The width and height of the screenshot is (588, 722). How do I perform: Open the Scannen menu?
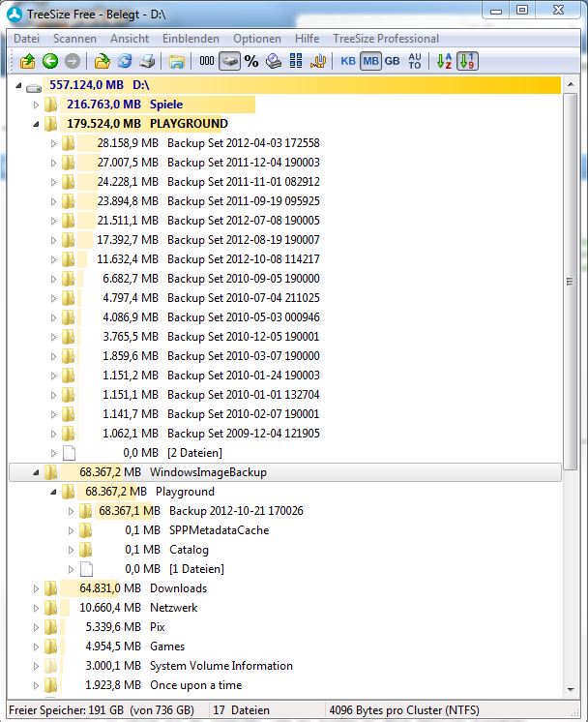tap(74, 39)
